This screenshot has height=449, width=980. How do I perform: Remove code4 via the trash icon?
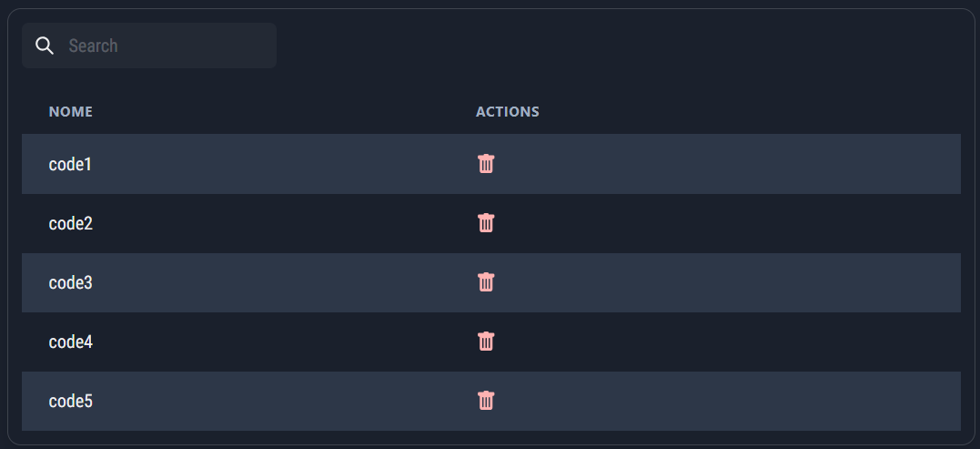(487, 342)
